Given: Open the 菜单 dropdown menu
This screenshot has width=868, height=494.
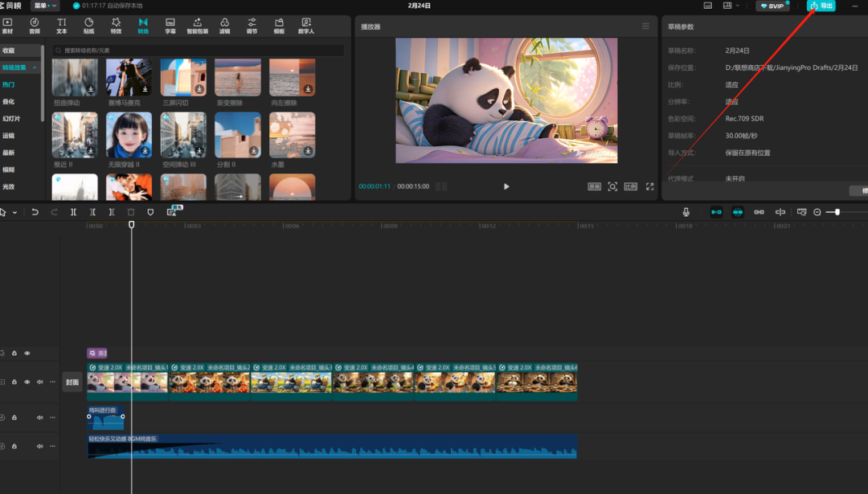Looking at the screenshot, I should tap(45, 6).
